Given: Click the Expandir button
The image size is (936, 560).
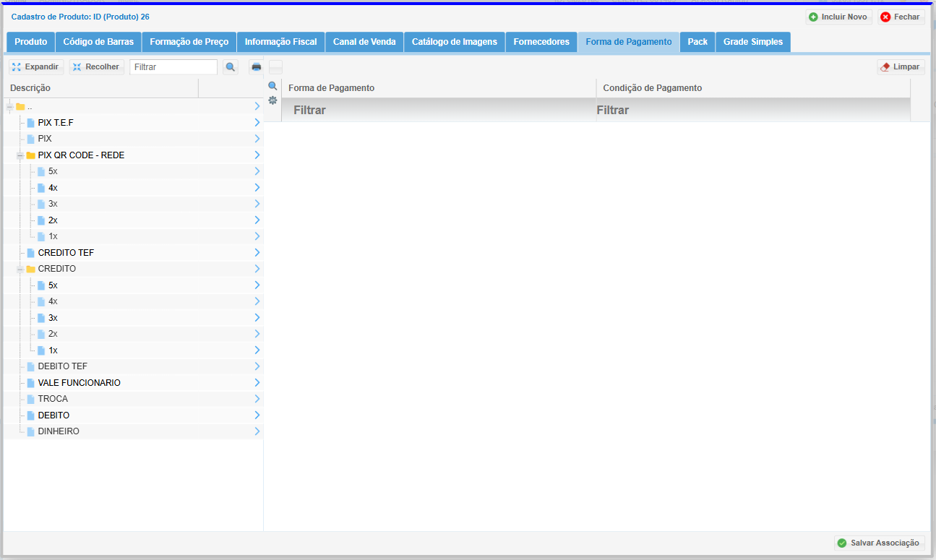Looking at the screenshot, I should (36, 67).
